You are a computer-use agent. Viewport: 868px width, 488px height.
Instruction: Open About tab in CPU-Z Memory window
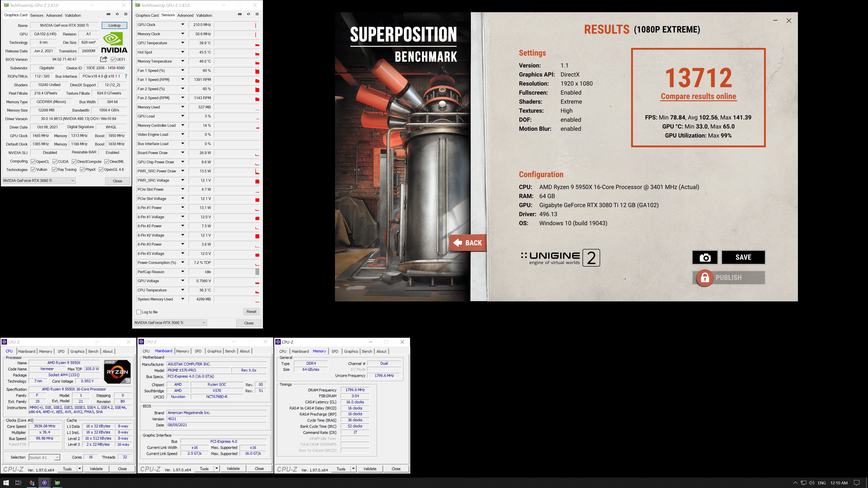coord(381,351)
